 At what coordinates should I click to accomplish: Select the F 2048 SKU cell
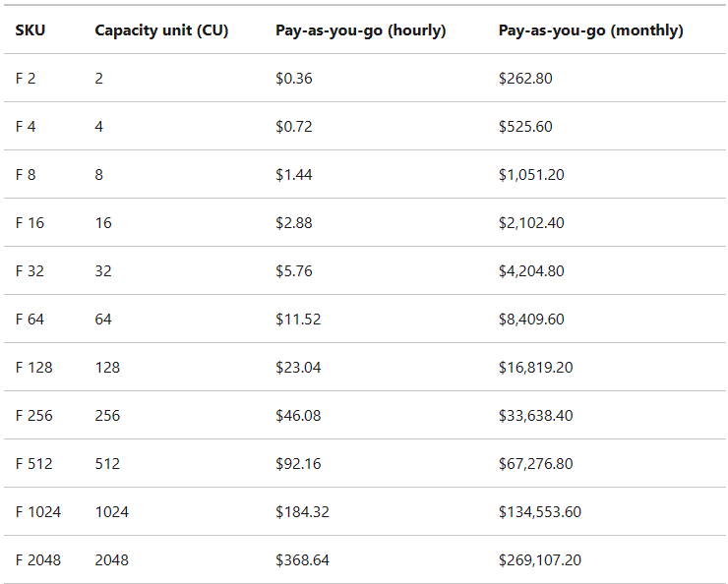pos(38,560)
